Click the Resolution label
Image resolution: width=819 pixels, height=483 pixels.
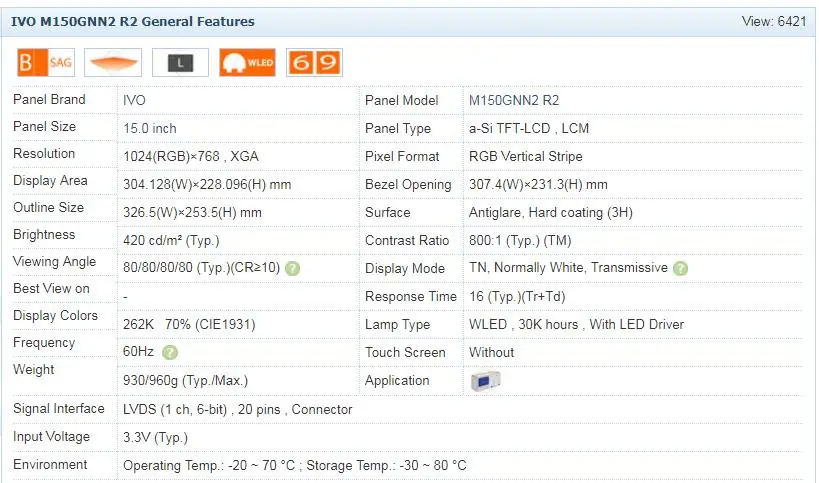click(x=44, y=154)
